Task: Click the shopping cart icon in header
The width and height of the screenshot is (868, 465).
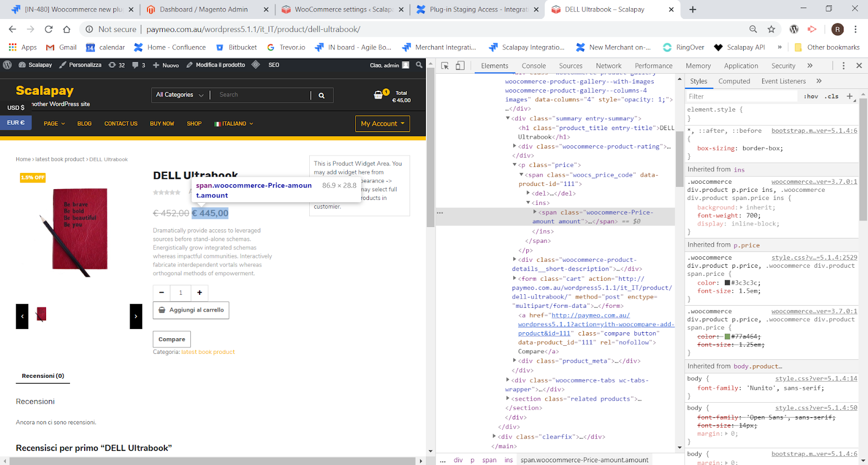Action: (x=378, y=95)
